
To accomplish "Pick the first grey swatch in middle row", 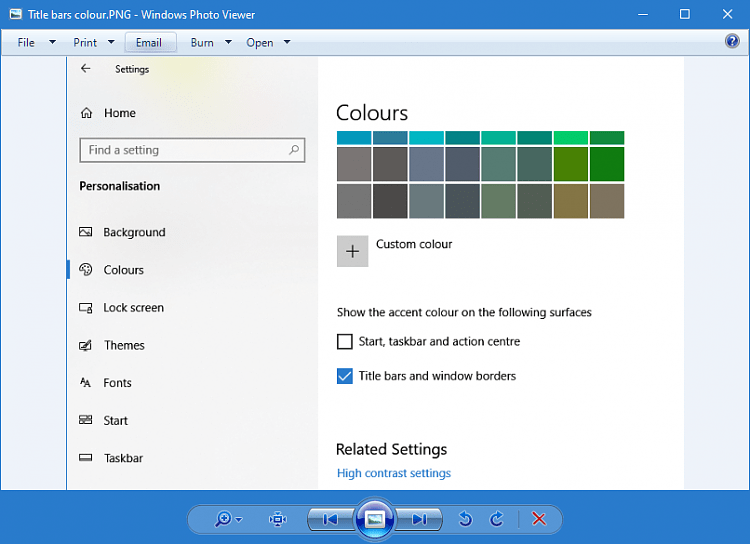I will coord(354,164).
